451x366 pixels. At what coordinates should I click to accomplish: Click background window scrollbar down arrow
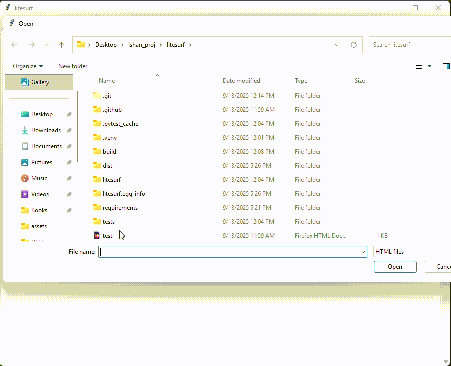tap(446, 361)
